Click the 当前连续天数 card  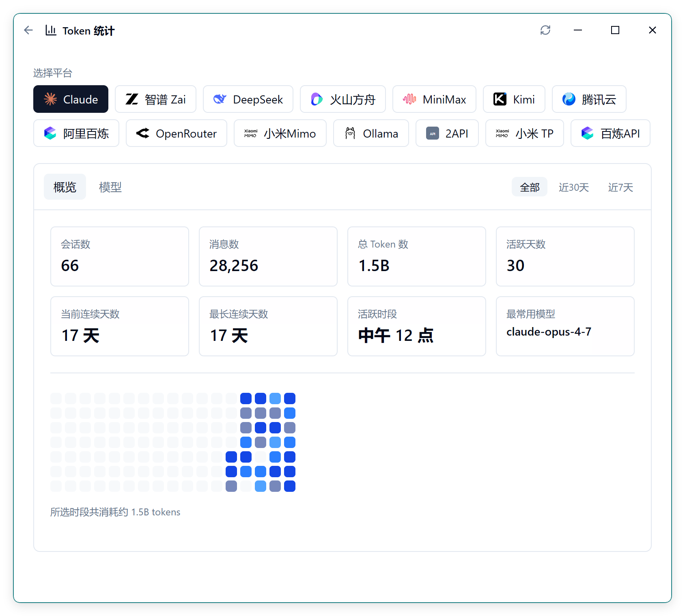(x=120, y=326)
